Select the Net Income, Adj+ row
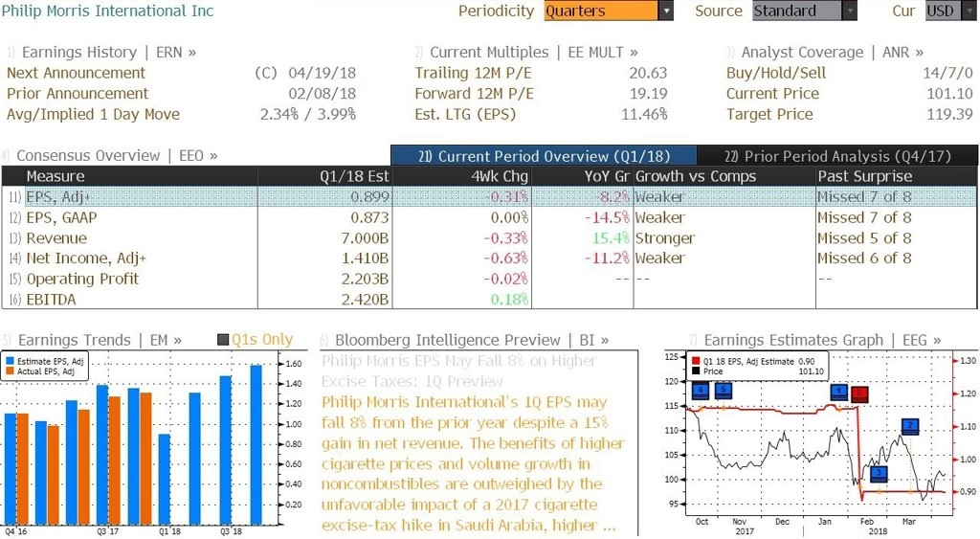This screenshot has width=980, height=539. pyautogui.click(x=489, y=258)
